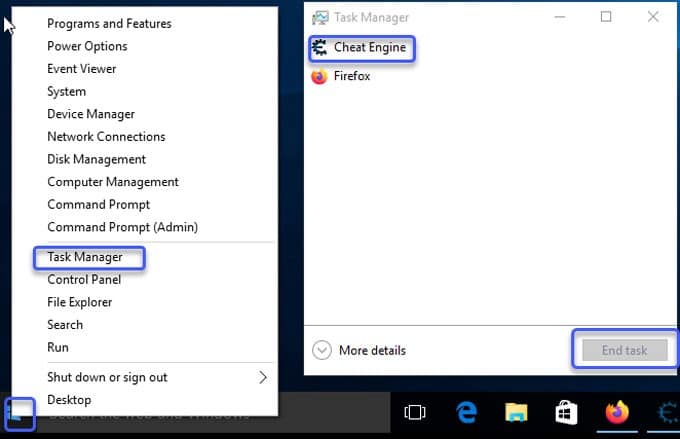Select Power Options in the context menu
The width and height of the screenshot is (680, 439).
(x=87, y=46)
